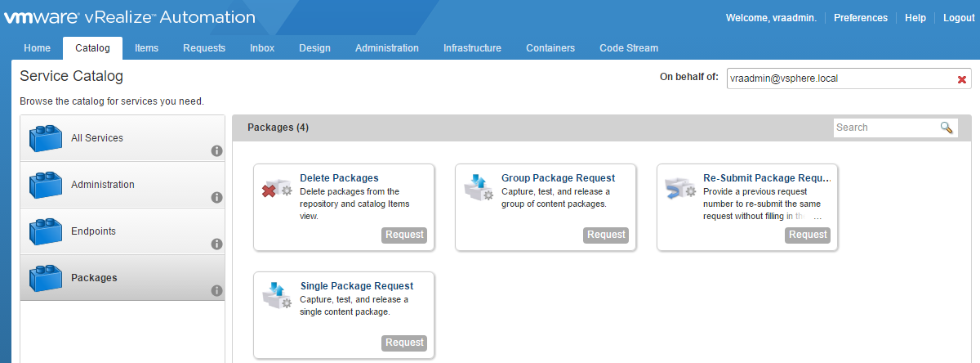980x363 pixels.
Task: Open the Administration service category
Action: point(102,185)
